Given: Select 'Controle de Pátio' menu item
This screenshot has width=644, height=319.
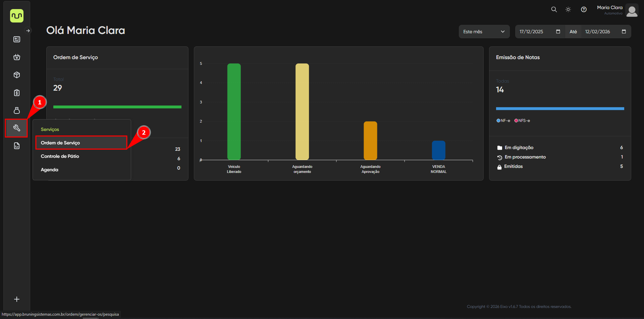Looking at the screenshot, I should [x=60, y=156].
